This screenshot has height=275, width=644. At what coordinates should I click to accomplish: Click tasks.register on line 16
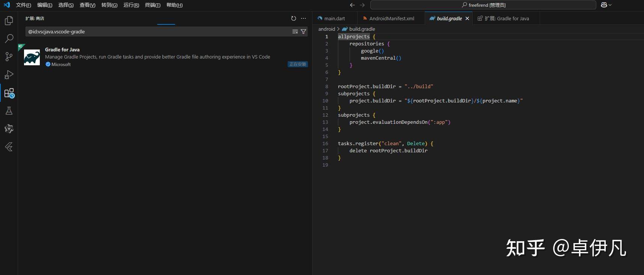click(x=358, y=143)
